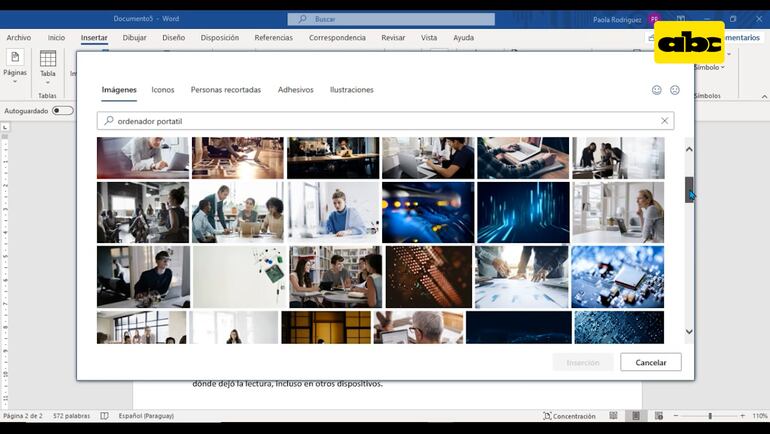Open the Personas recortadas tab
The width and height of the screenshot is (770, 434).
pos(225,90)
